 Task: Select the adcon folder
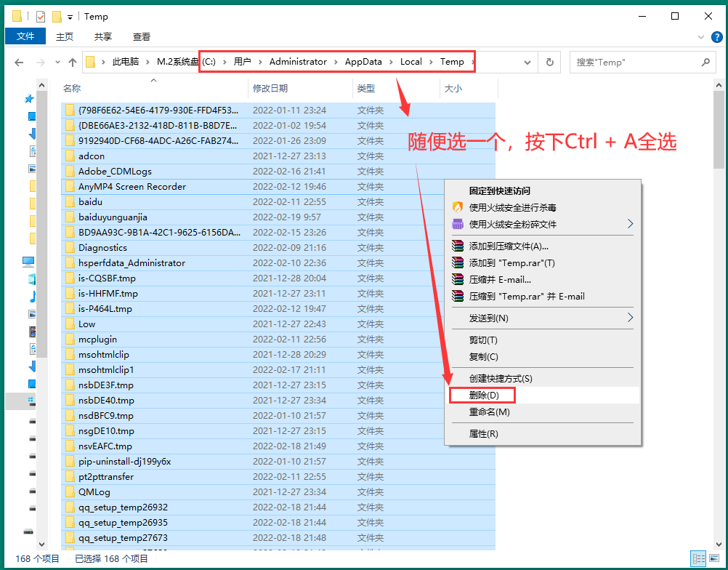[x=278, y=156]
